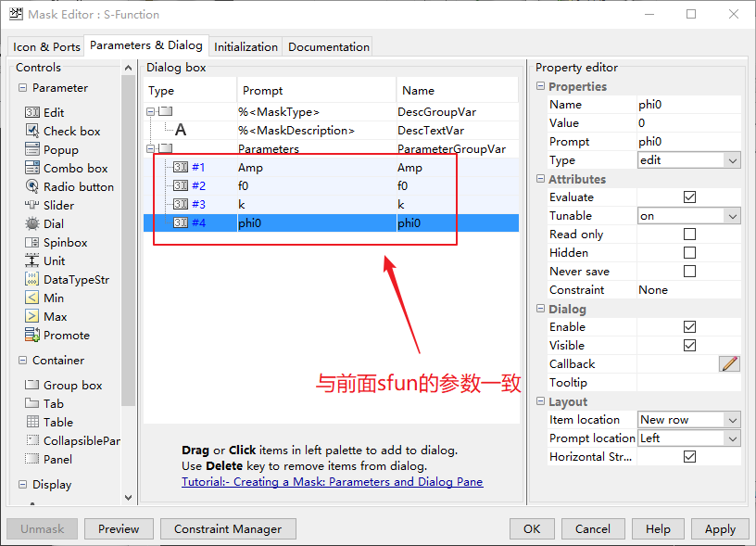Uncheck the Enable dialog checkbox
756x546 pixels.
pos(690,327)
